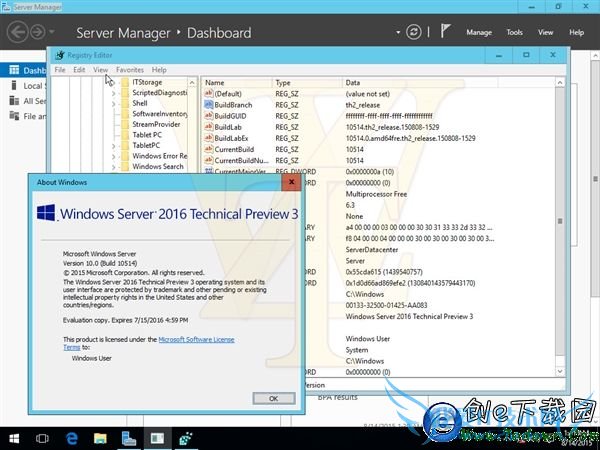Image resolution: width=600 pixels, height=450 pixels.
Task: Click the Type column header
Action: (x=307, y=82)
